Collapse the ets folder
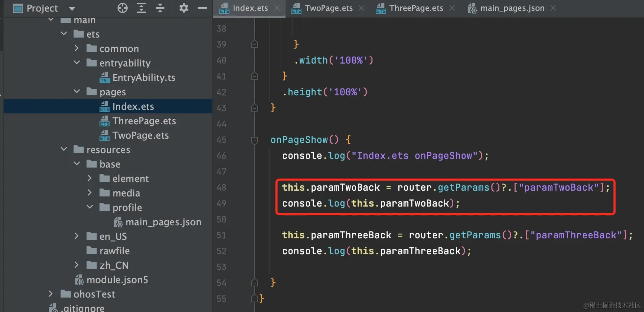The height and width of the screenshot is (312, 644). [x=64, y=34]
